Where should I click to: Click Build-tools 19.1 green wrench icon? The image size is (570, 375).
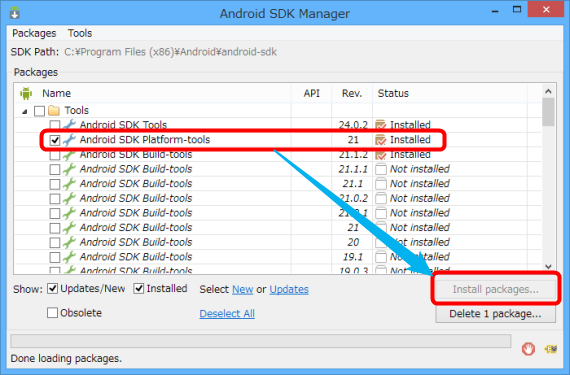click(x=69, y=257)
